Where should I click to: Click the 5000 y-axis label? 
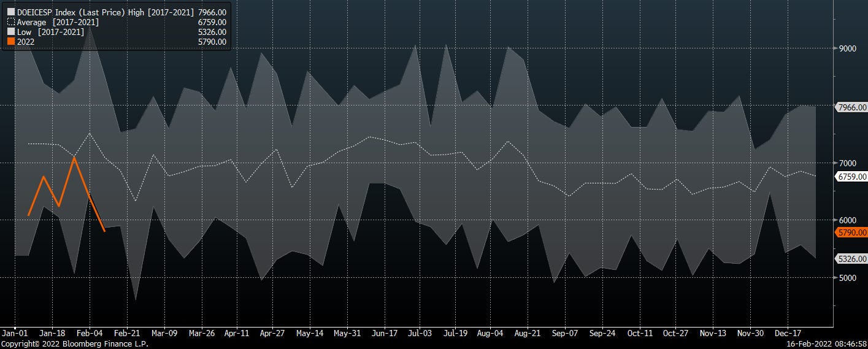[848, 278]
